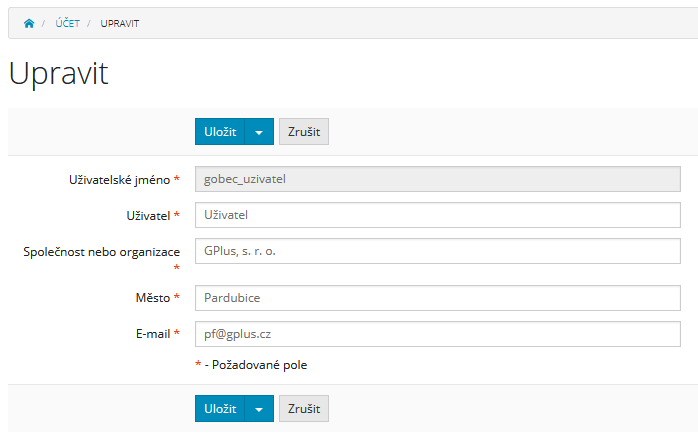This screenshot has height=442, width=698.
Task: Focus the E-mail field with pf@gplus.cz
Action: click(438, 334)
